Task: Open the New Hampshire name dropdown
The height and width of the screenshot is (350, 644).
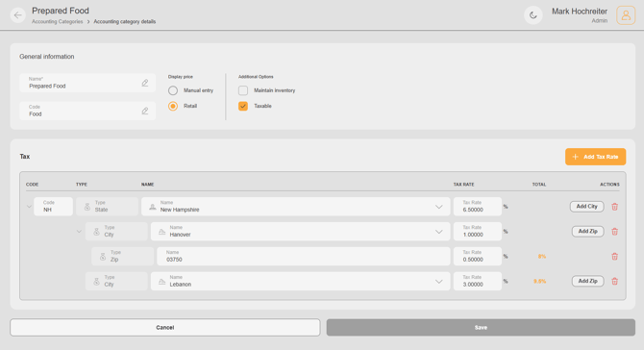Action: pos(438,207)
